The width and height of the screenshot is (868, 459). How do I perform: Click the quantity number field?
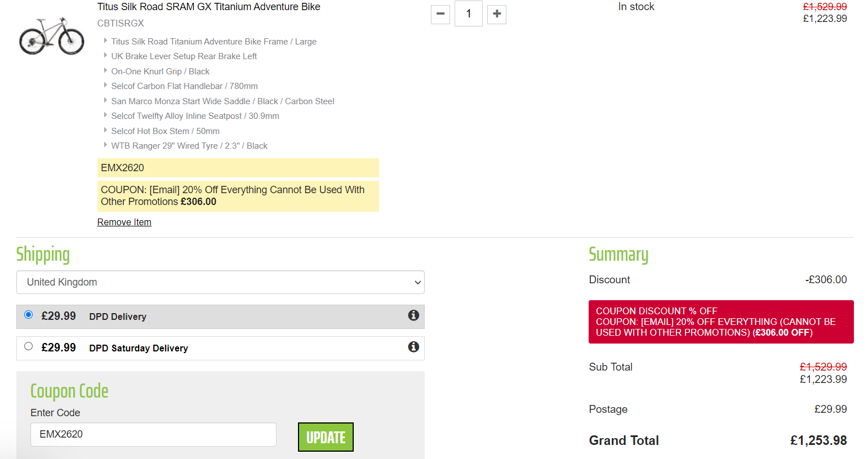point(468,14)
